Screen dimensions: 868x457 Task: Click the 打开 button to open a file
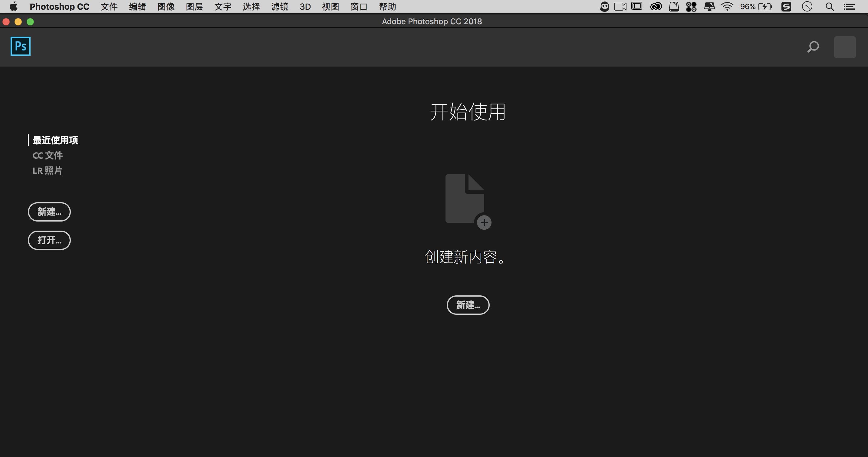49,240
